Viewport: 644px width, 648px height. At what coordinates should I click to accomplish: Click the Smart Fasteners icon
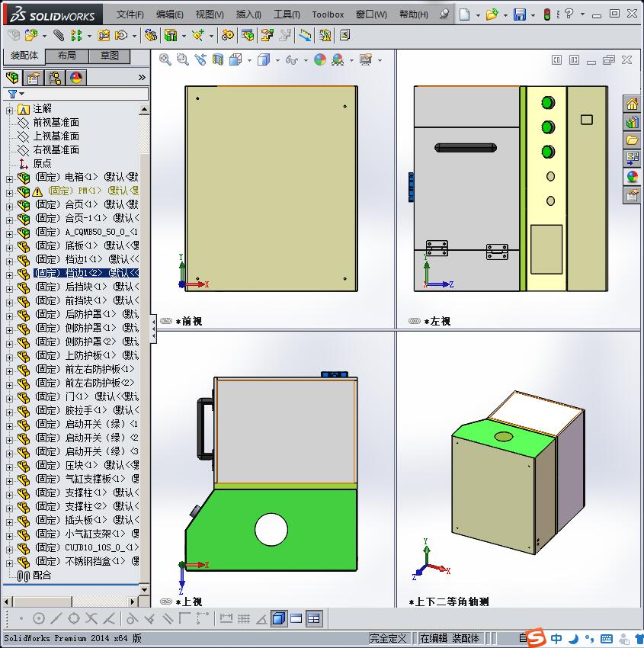coord(104,36)
